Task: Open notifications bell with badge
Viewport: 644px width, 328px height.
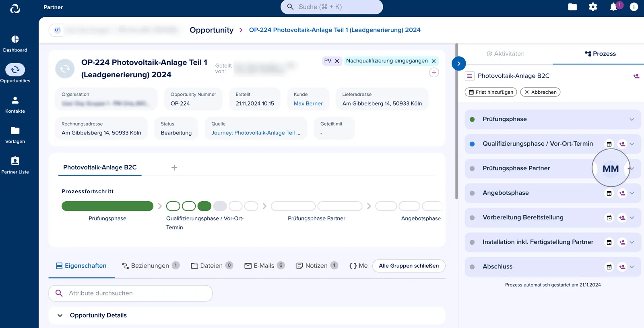Action: (614, 7)
